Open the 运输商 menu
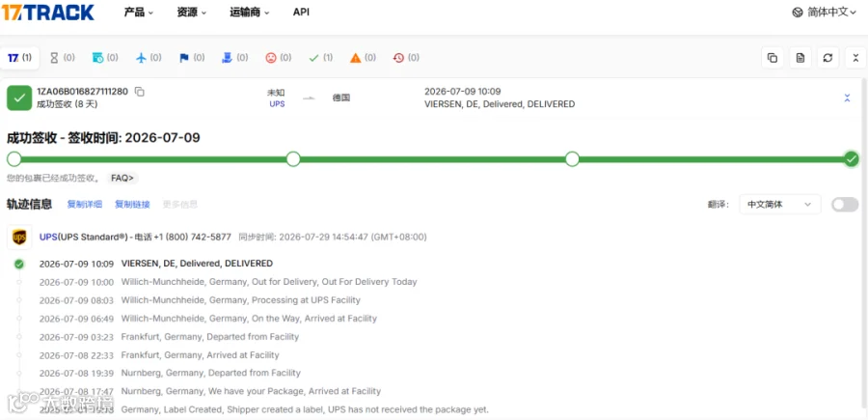This screenshot has height=420, width=868. (x=250, y=13)
